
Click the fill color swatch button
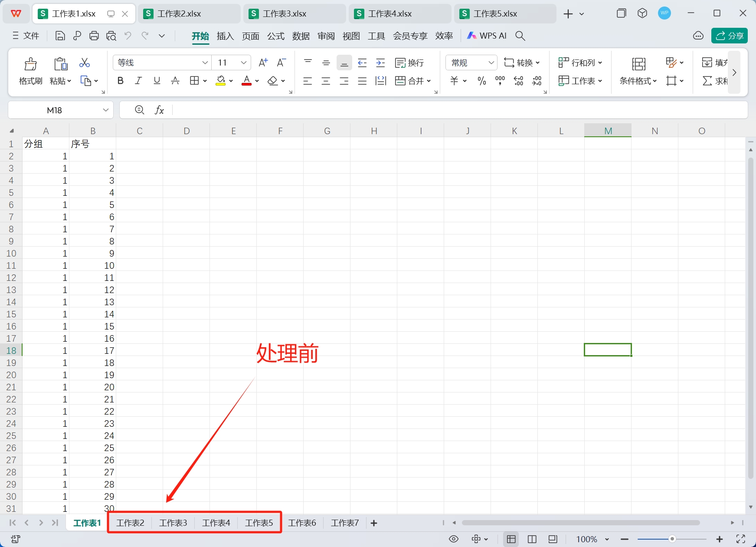(x=221, y=81)
